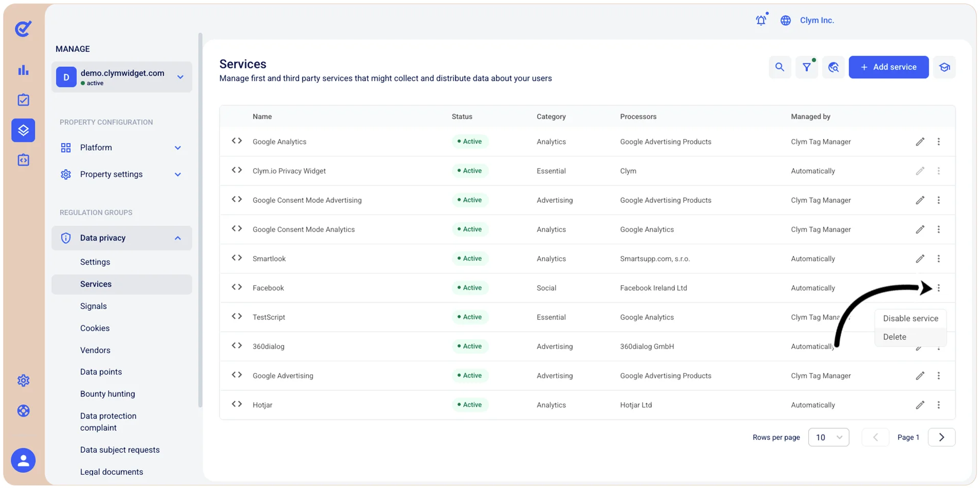Click the Add service button
The height and width of the screenshot is (488, 980).
coord(888,67)
